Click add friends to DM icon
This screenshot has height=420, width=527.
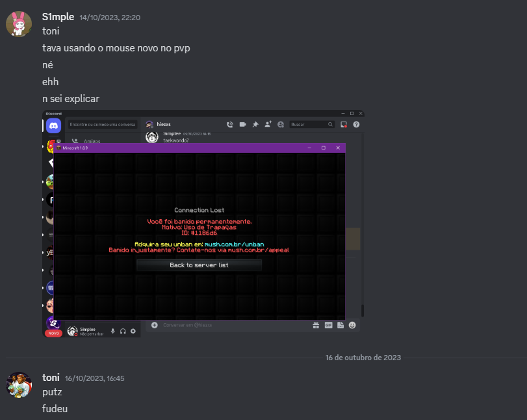[268, 124]
